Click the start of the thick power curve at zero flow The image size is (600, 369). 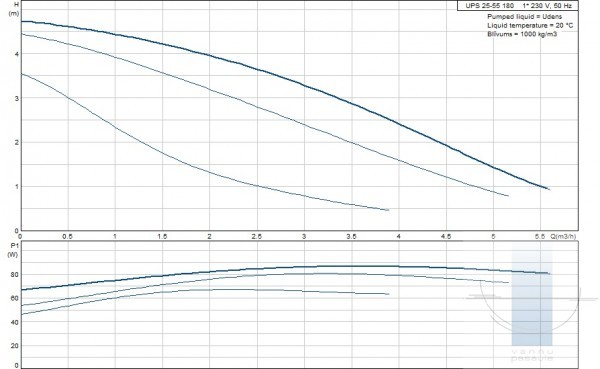(22, 289)
